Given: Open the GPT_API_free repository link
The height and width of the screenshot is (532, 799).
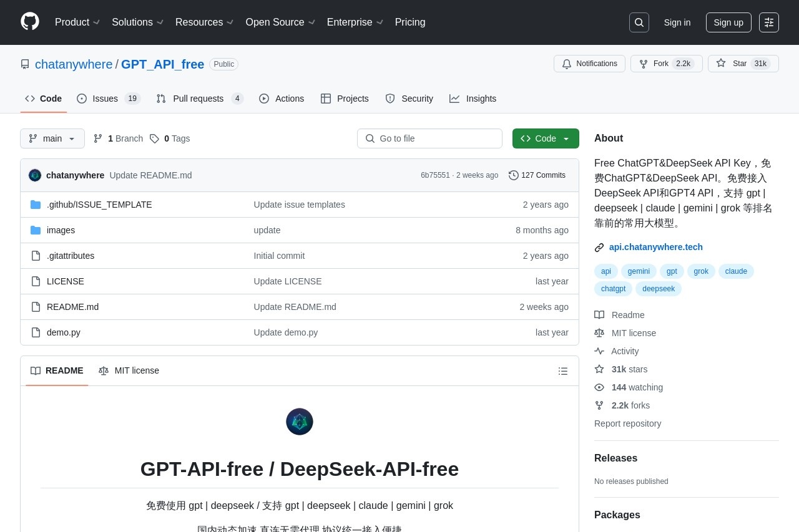Looking at the screenshot, I should point(162,64).
